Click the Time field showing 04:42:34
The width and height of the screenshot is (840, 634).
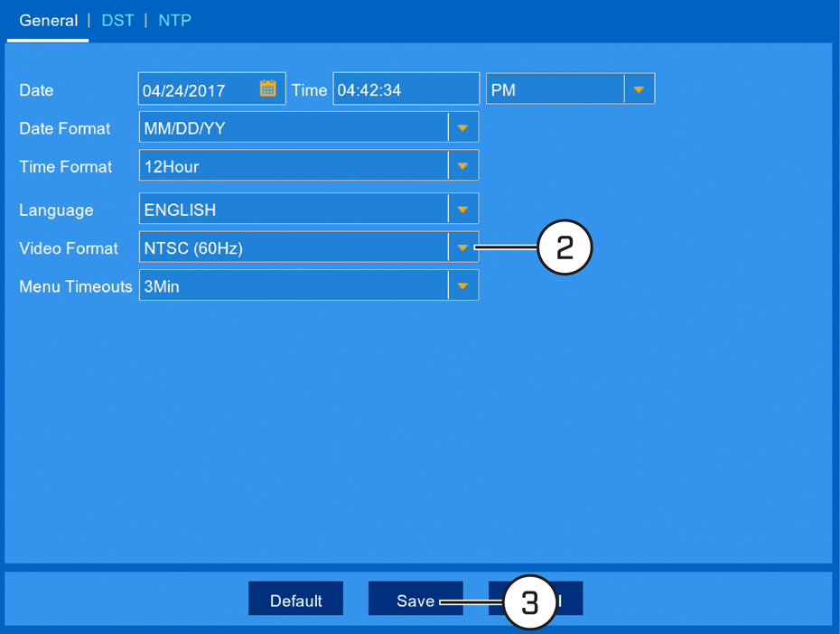pos(406,89)
